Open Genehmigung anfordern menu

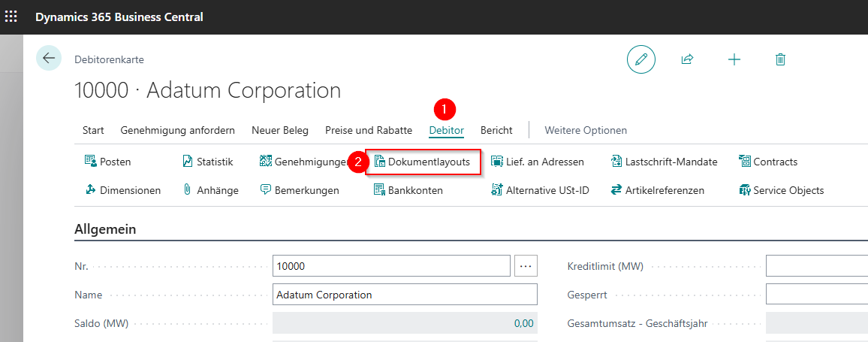click(178, 131)
